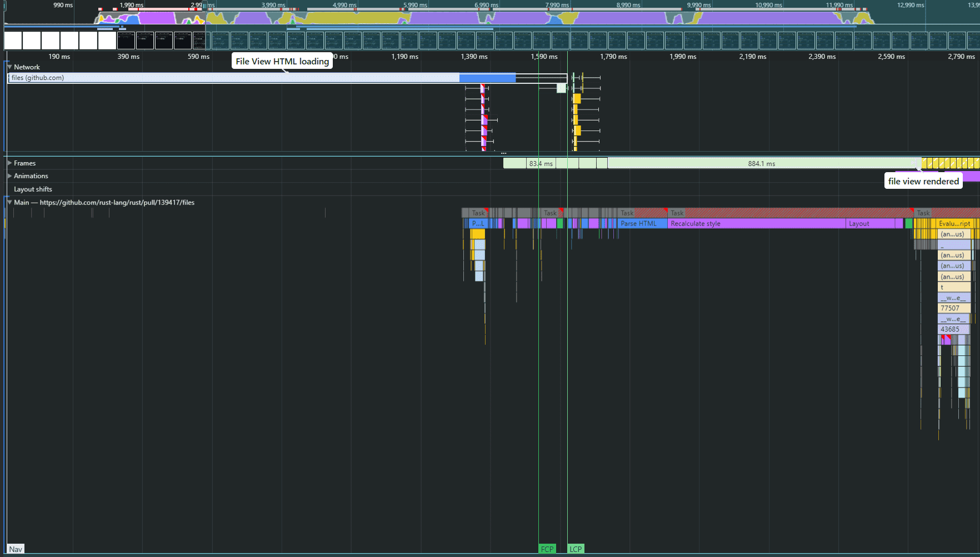Click the File View HTML loading annotation
Screen dimensions: 980x557
pyautogui.click(x=282, y=61)
